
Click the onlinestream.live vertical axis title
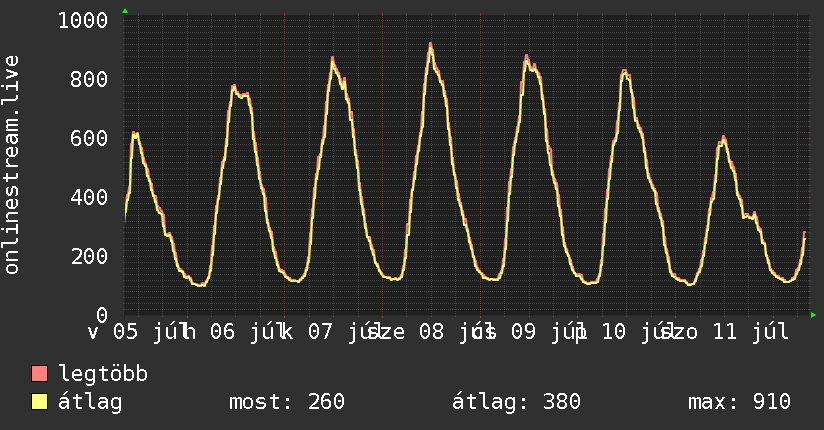[x=12, y=165]
